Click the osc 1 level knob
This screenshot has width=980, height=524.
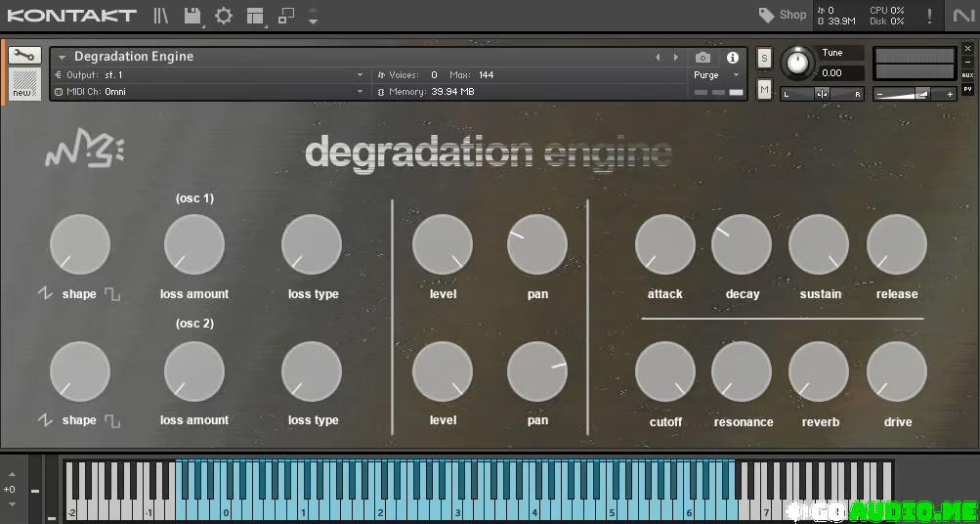pyautogui.click(x=443, y=244)
